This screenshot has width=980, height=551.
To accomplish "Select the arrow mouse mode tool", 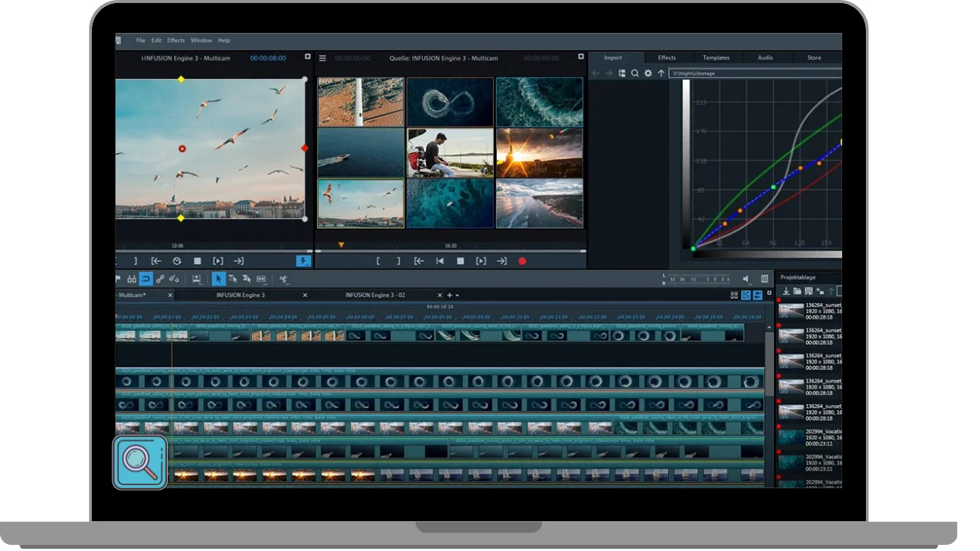I will [218, 279].
